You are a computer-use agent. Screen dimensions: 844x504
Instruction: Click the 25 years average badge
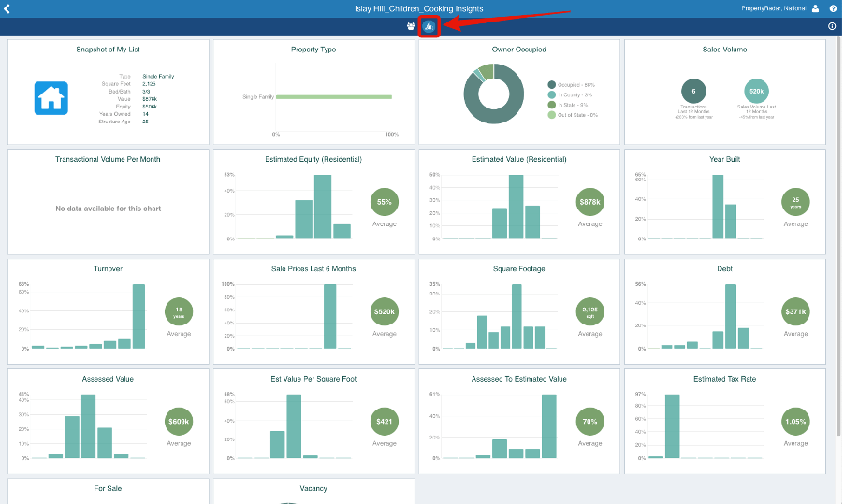point(795,202)
